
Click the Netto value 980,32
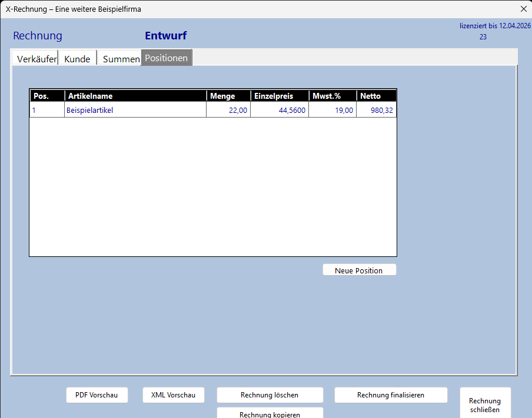[376, 110]
